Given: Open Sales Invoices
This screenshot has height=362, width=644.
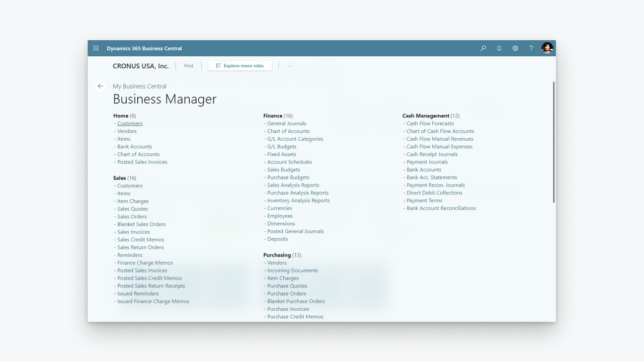Looking at the screenshot, I should 134,232.
